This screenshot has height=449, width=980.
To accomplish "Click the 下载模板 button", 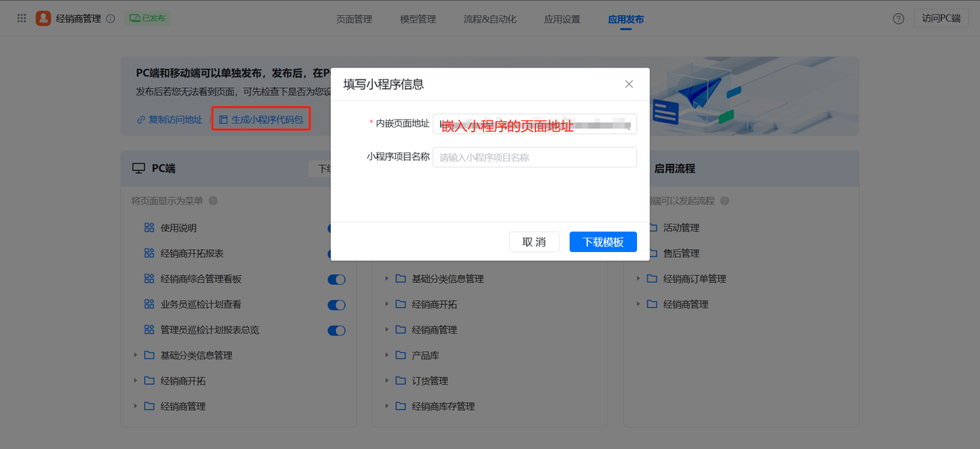I will coord(603,242).
